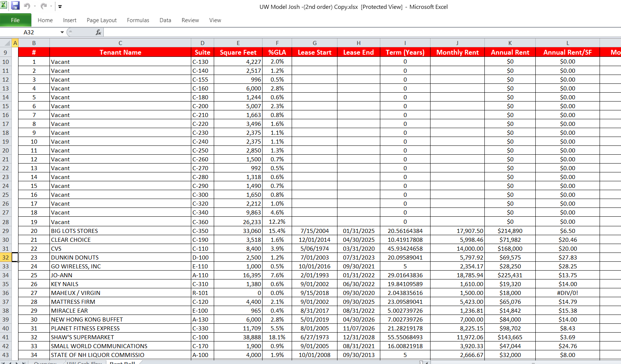
Task: Click the Save icon in Quick Access Toolbar
Action: coord(15,6)
